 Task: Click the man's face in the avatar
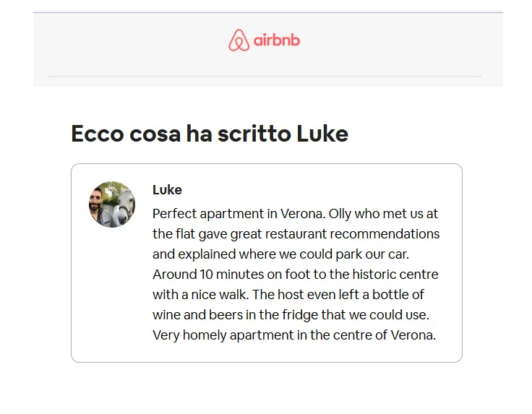[95, 202]
